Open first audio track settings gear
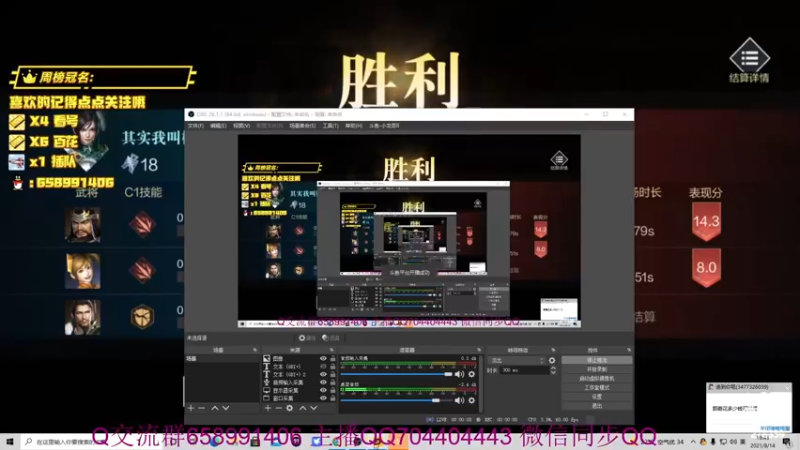 click(472, 374)
